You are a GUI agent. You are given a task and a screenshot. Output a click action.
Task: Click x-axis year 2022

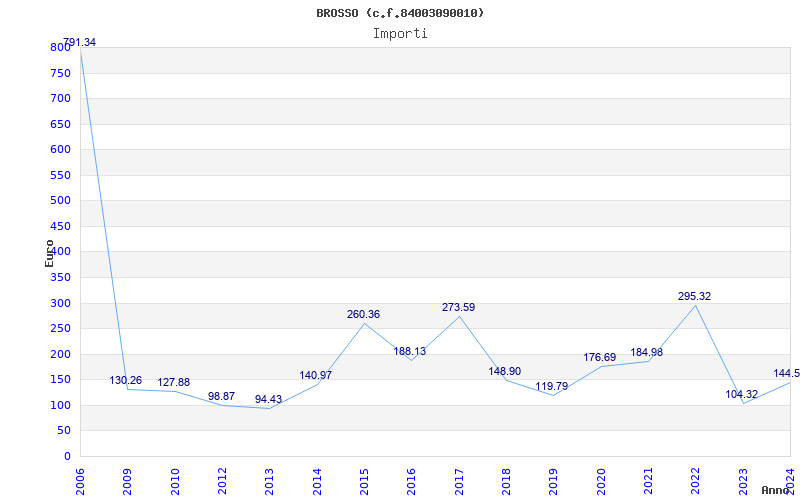click(695, 482)
